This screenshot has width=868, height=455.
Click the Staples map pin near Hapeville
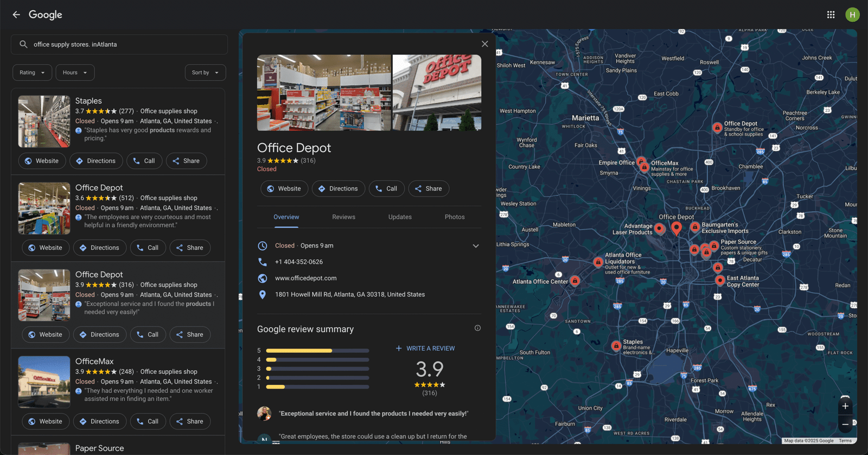pos(616,346)
